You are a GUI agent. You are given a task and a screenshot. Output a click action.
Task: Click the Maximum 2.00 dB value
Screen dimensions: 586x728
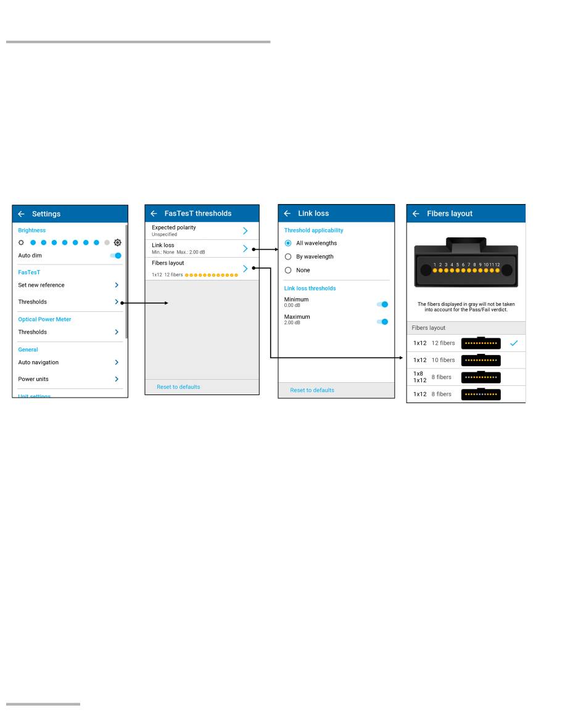coord(292,322)
